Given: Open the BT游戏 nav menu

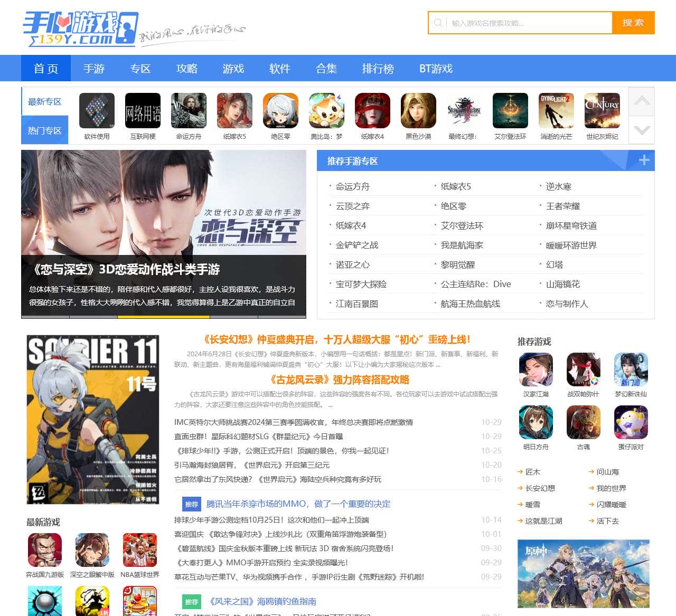Looking at the screenshot, I should 436,69.
